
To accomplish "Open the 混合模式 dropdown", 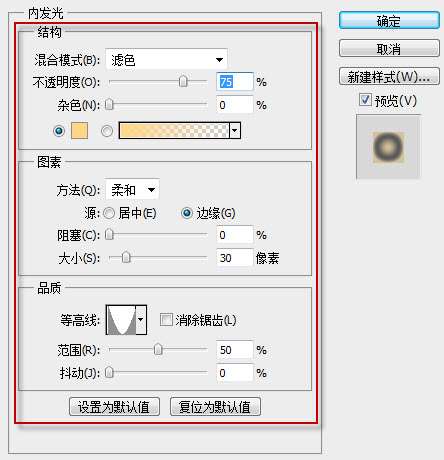I will (x=167, y=60).
